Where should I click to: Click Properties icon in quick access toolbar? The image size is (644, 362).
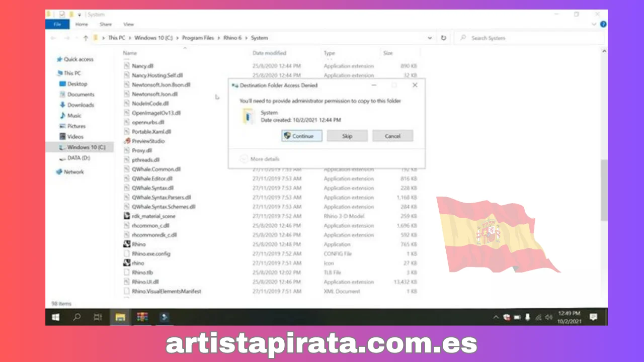tap(62, 14)
